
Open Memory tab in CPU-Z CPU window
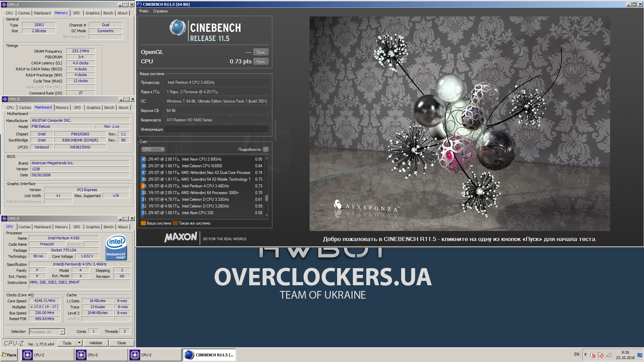(x=61, y=227)
